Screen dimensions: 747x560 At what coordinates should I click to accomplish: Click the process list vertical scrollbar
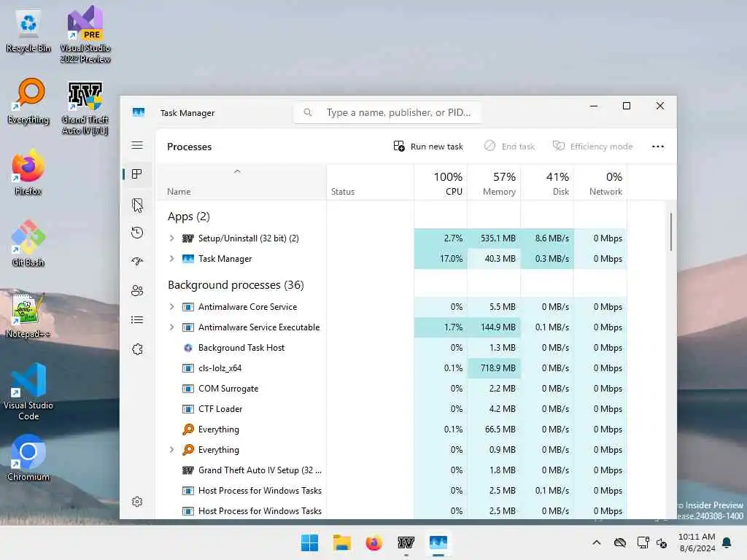point(671,232)
